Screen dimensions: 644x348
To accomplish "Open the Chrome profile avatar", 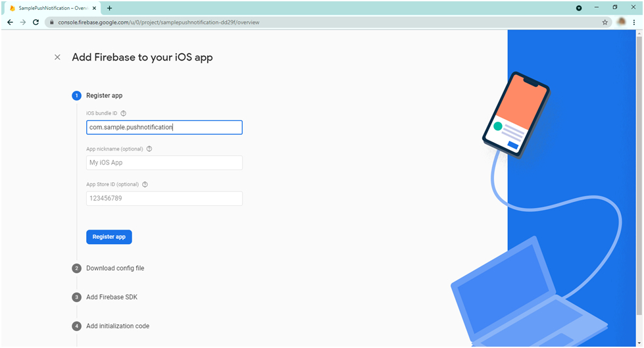I will click(622, 22).
